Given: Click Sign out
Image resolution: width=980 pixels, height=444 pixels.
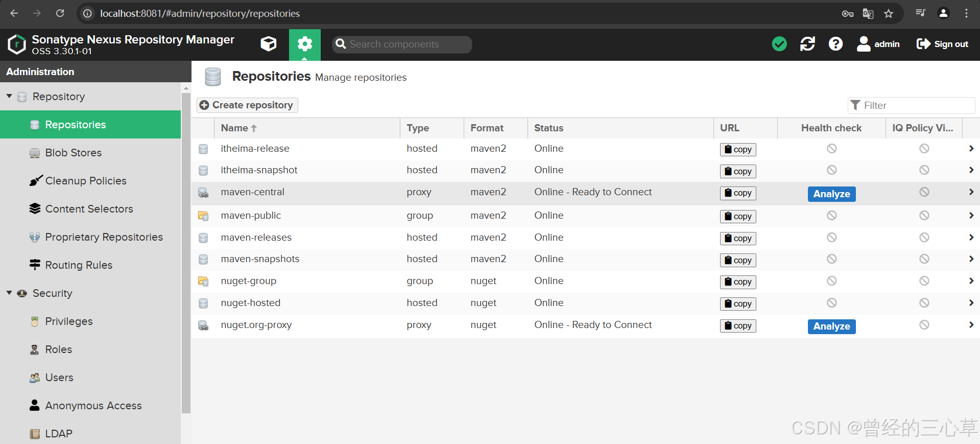Looking at the screenshot, I should 942,44.
